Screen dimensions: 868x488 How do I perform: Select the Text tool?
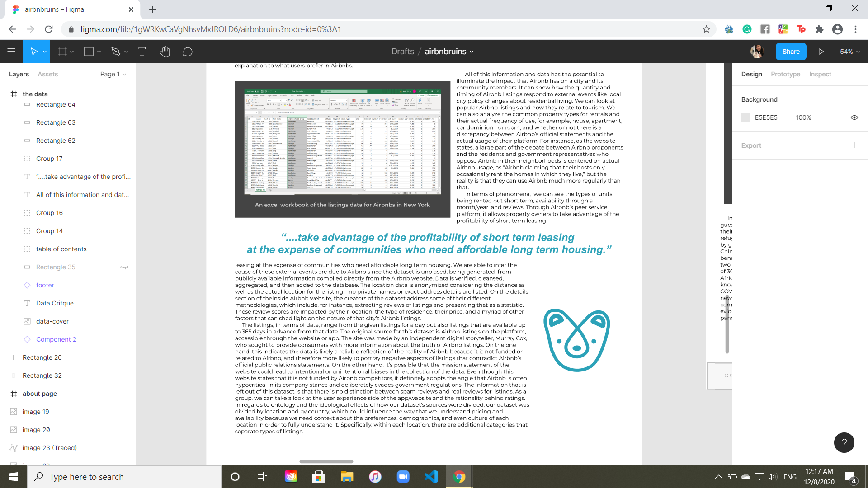pyautogui.click(x=142, y=52)
